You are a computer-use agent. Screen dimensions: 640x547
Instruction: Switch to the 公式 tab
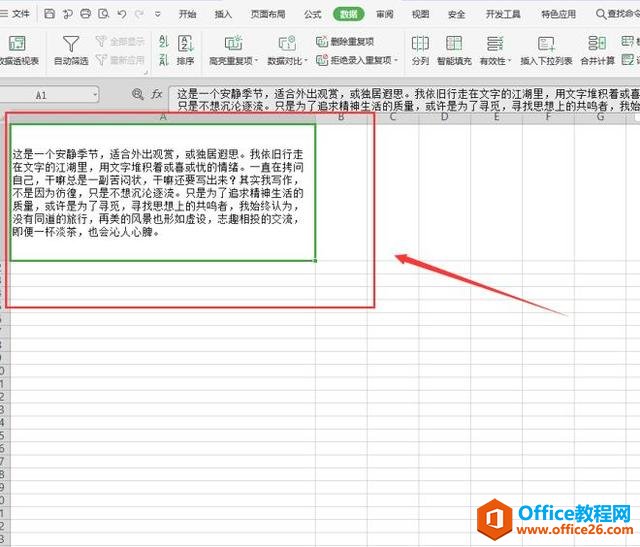pos(313,14)
